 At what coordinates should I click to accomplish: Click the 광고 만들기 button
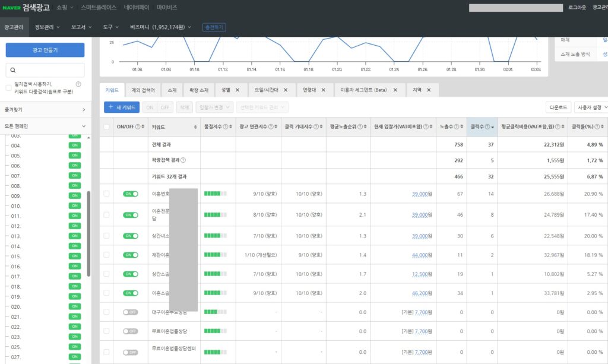tap(45, 50)
